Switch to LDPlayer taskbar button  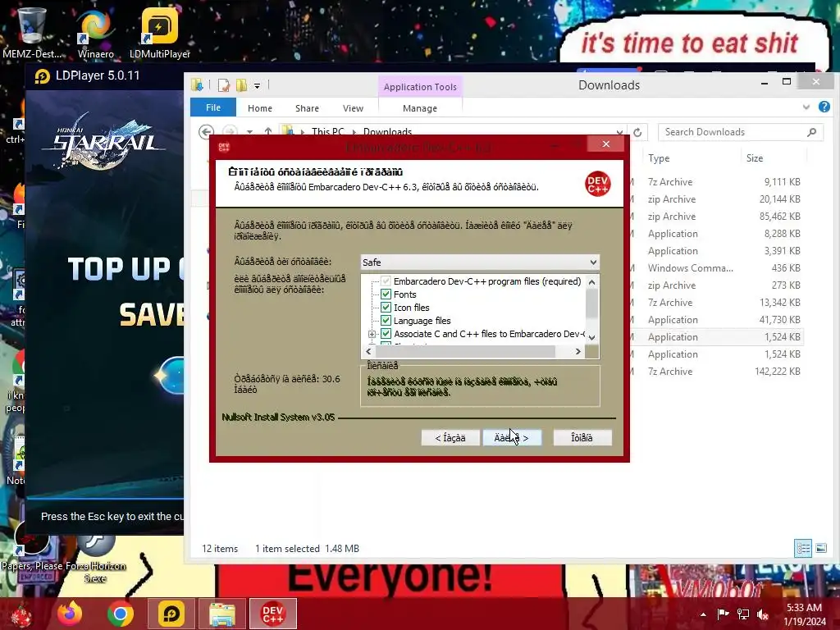171,614
